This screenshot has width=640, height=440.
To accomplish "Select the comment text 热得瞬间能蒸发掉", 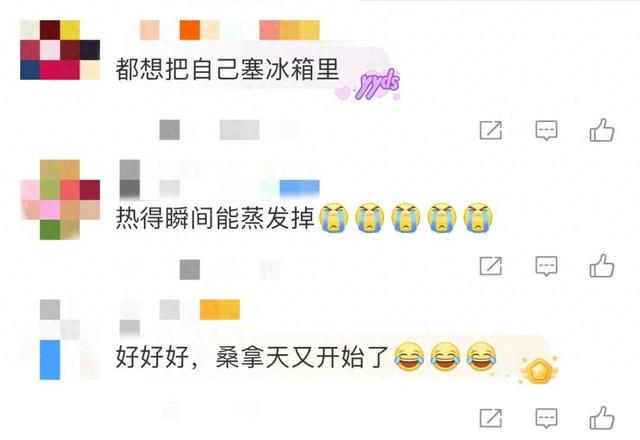I will (x=215, y=218).
